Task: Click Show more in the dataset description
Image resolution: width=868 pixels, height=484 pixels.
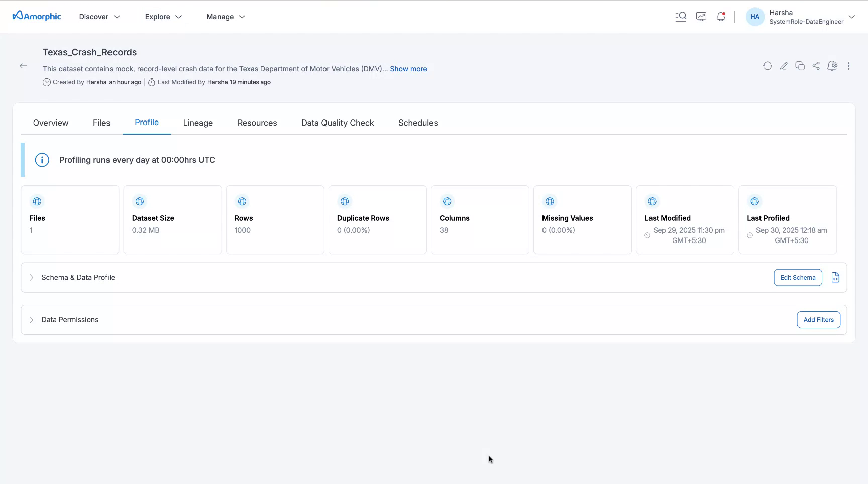Action: [x=408, y=69]
